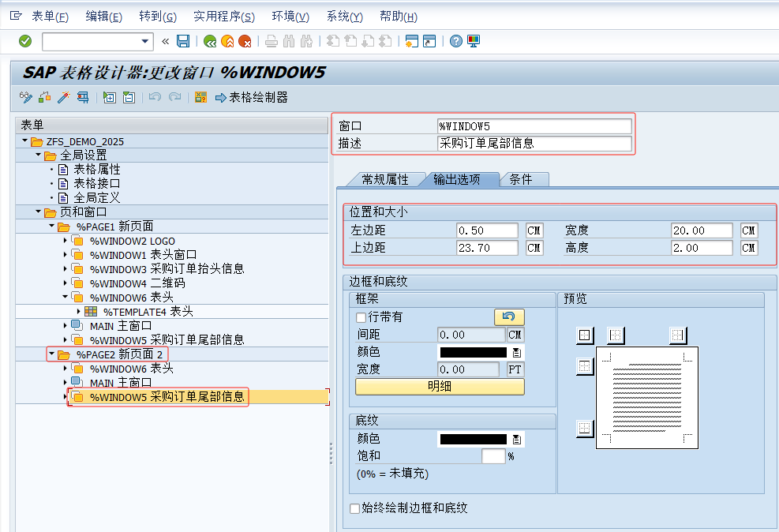
Task: Open the command field dropdown arrow
Action: tap(144, 41)
